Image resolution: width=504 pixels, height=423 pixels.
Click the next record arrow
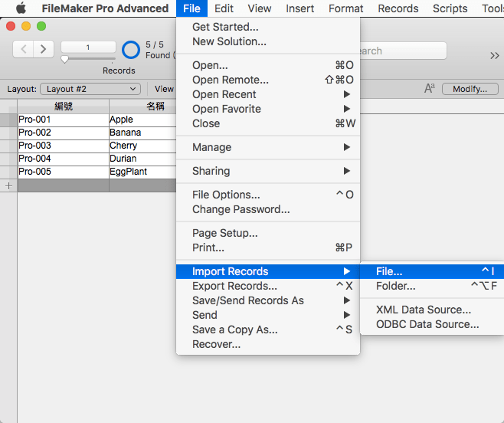pyautogui.click(x=44, y=49)
